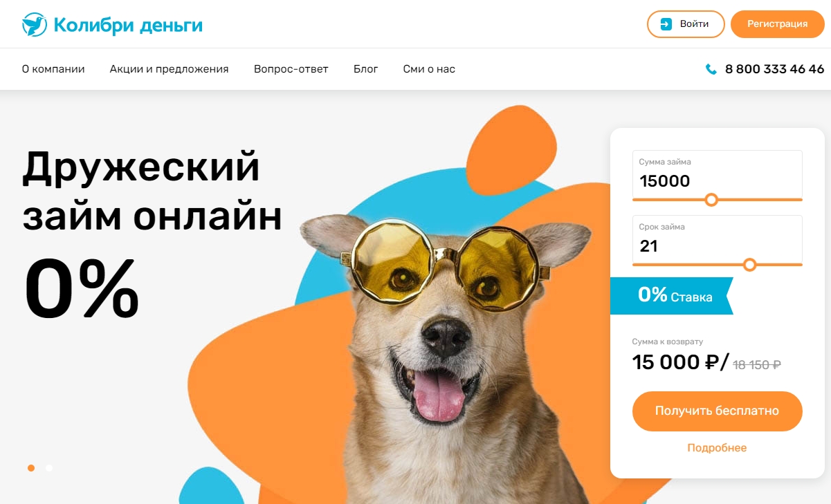
Task: Go to Вопрос-ответ page
Action: coord(291,69)
